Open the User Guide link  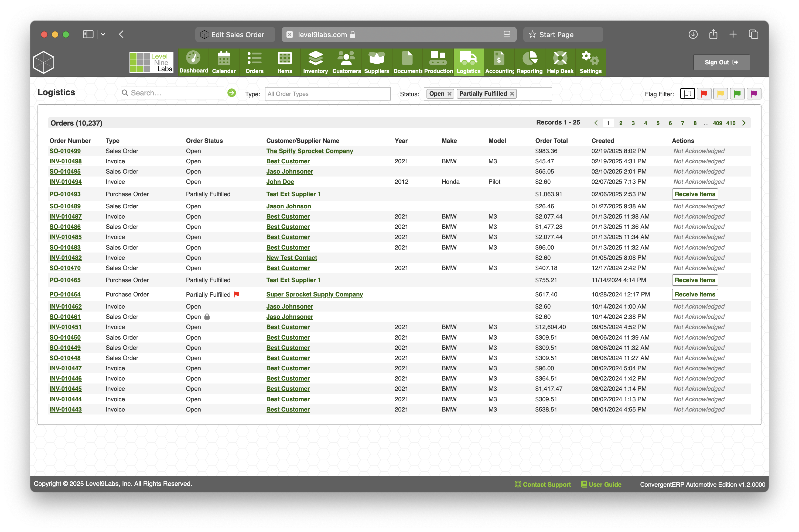pos(601,485)
